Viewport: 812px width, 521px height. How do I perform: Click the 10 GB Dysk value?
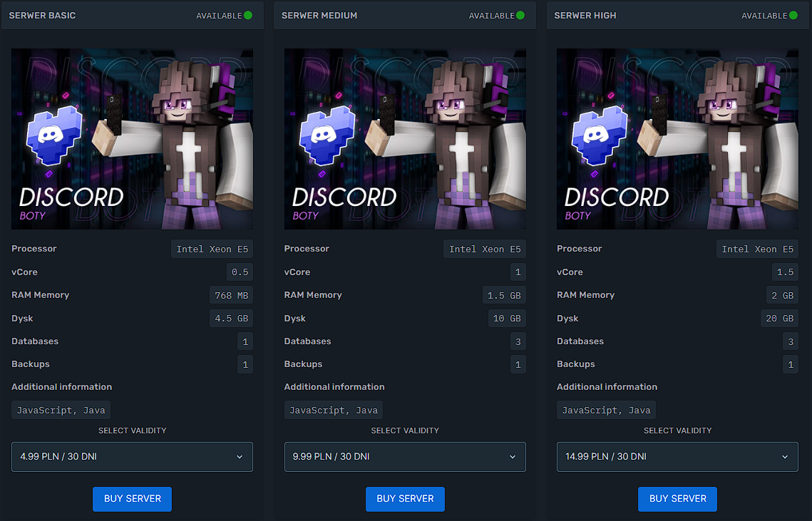coord(506,318)
